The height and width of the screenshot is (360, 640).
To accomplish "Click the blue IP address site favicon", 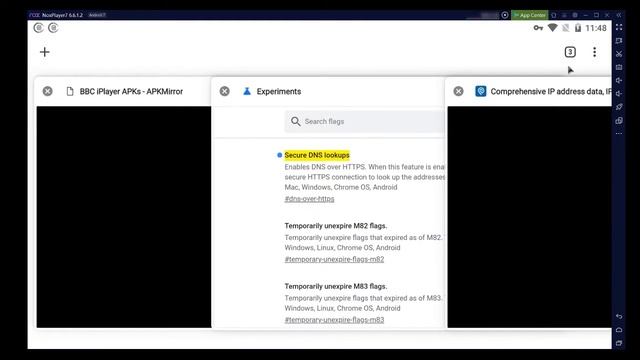I will 480,91.
